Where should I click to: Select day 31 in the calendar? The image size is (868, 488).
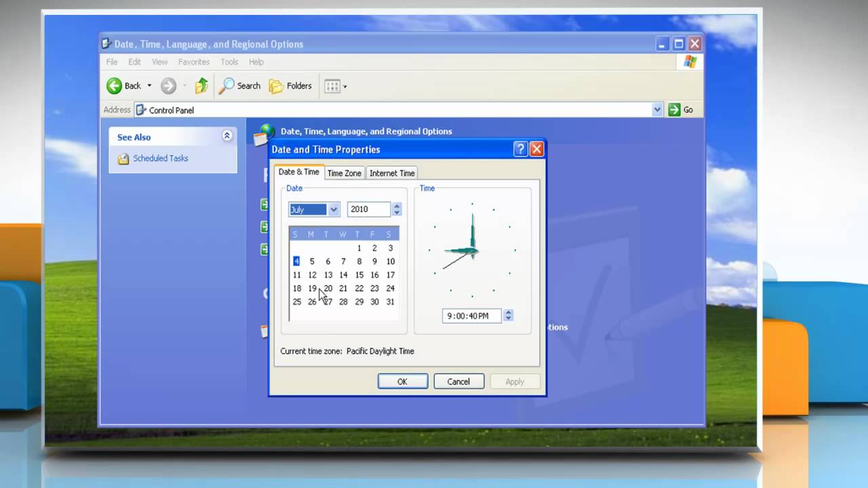tap(391, 302)
